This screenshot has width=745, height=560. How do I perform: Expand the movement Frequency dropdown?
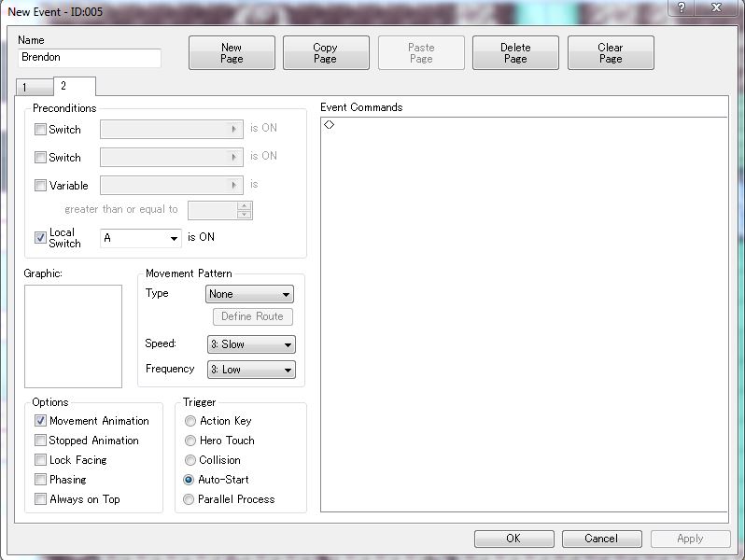(x=250, y=370)
